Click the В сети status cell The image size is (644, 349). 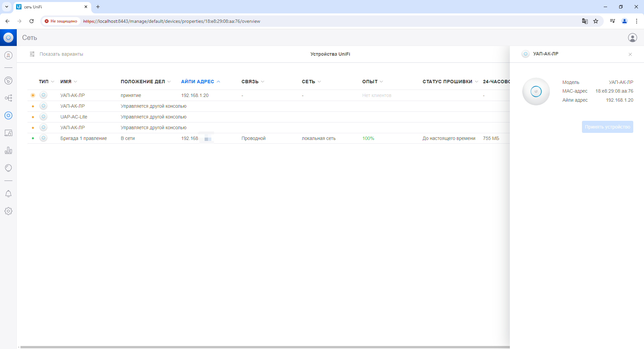click(x=128, y=138)
